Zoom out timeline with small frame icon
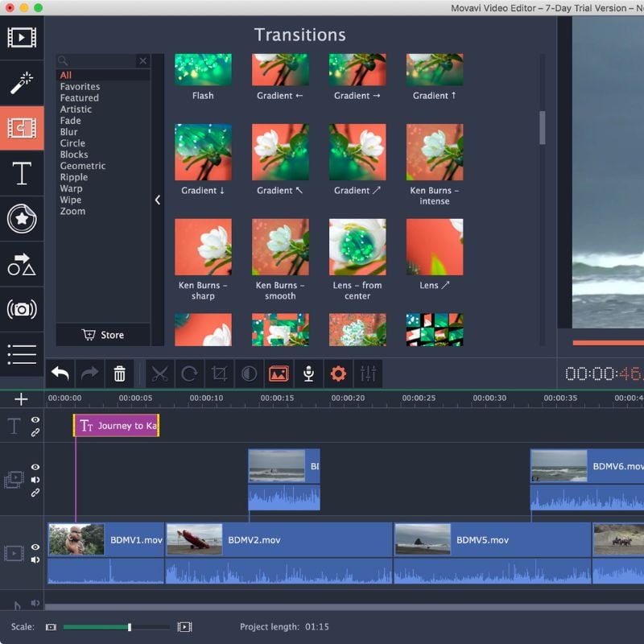The width and height of the screenshot is (644, 644). tap(51, 627)
